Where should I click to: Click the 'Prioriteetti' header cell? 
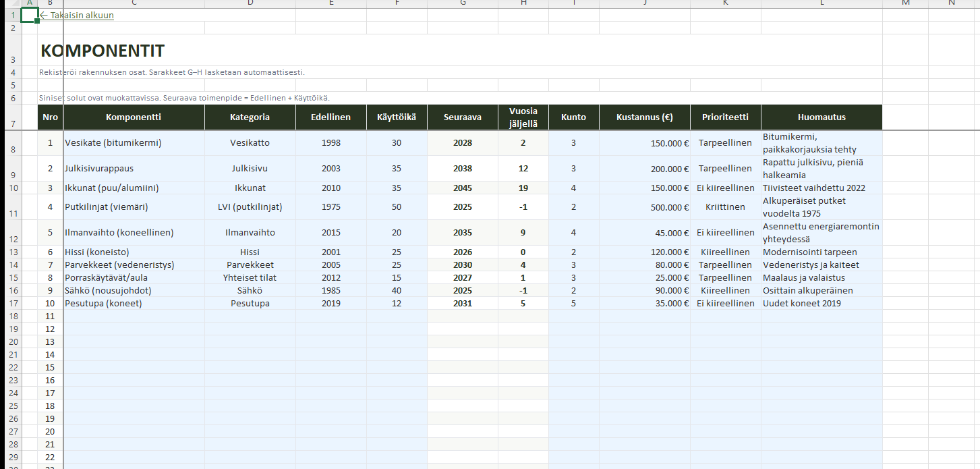click(725, 117)
